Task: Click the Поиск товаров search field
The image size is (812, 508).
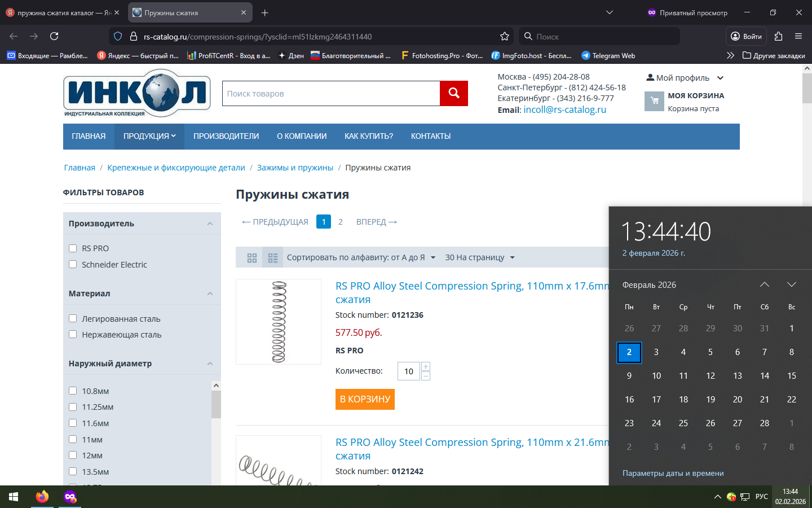Action: point(331,94)
